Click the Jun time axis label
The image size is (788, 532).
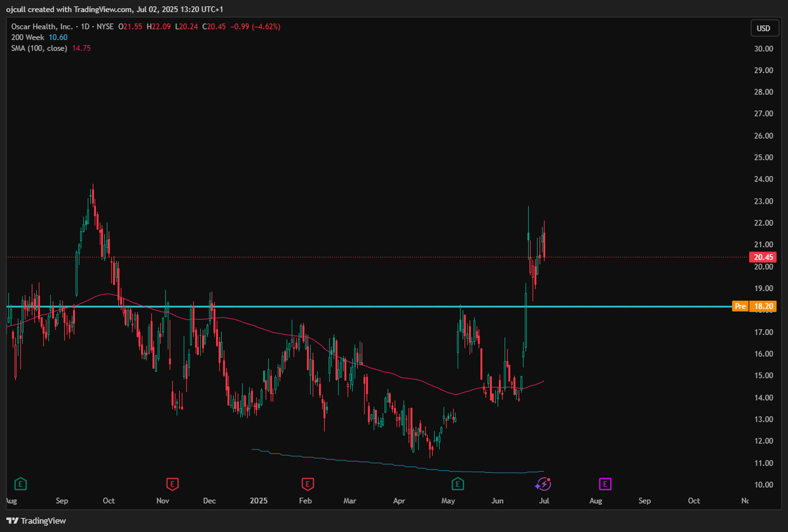coord(498,500)
